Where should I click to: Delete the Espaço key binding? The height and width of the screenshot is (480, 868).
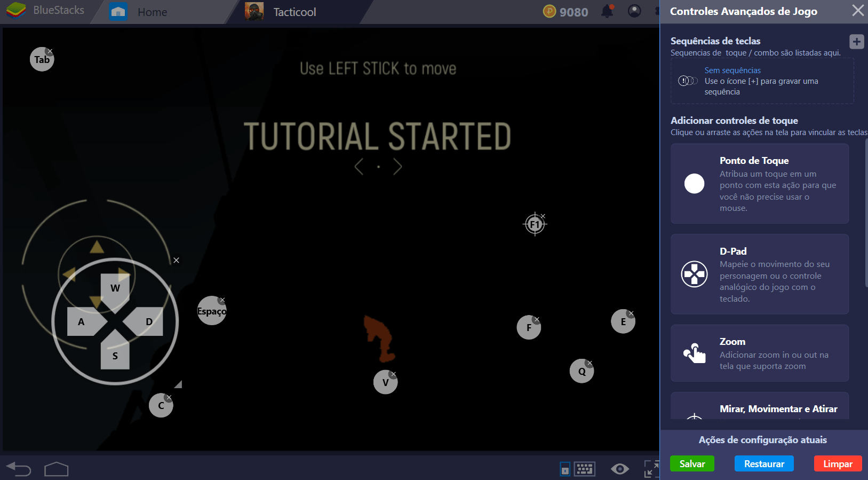(x=222, y=300)
